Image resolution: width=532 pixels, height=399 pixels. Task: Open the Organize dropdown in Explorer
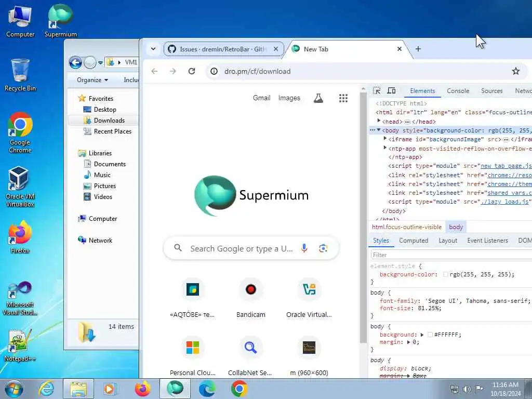(92, 79)
